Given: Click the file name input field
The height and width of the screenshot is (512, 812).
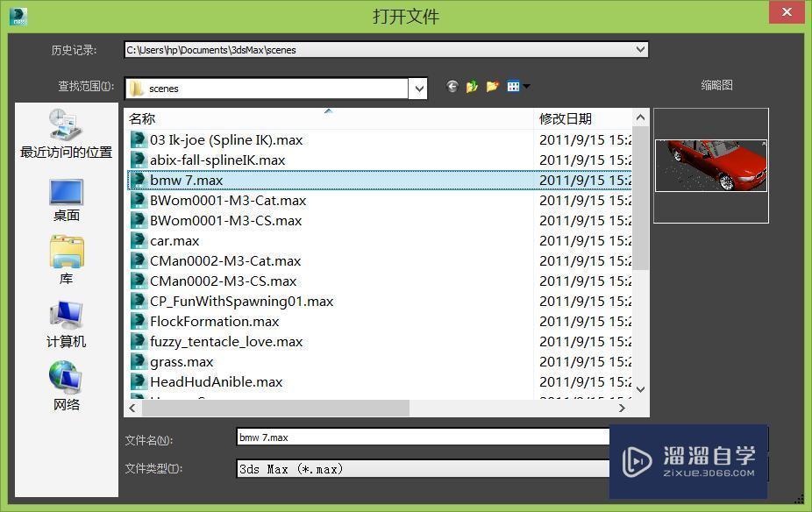Looking at the screenshot, I should pyautogui.click(x=423, y=437).
